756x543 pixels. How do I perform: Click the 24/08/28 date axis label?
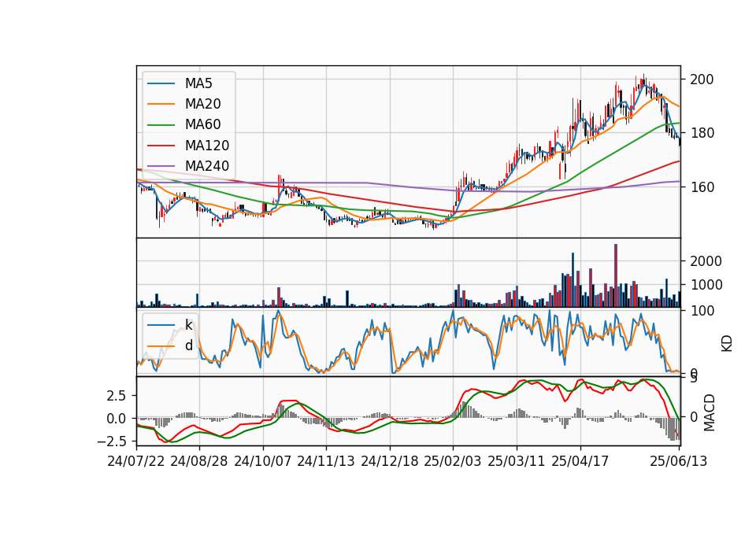click(x=199, y=461)
